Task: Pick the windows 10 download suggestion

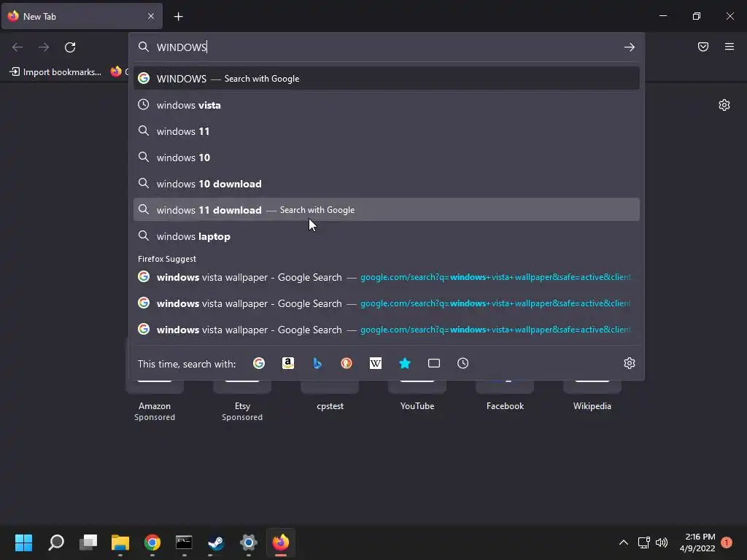Action: tap(387, 183)
